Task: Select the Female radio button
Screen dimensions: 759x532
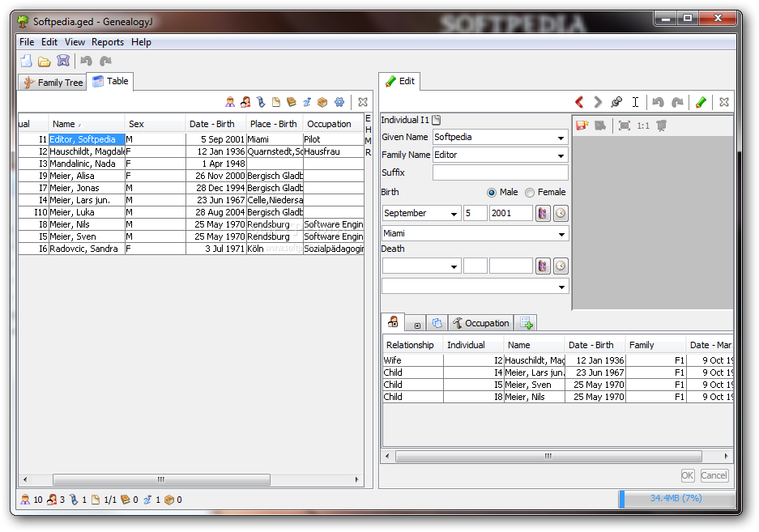Action: tap(530, 193)
